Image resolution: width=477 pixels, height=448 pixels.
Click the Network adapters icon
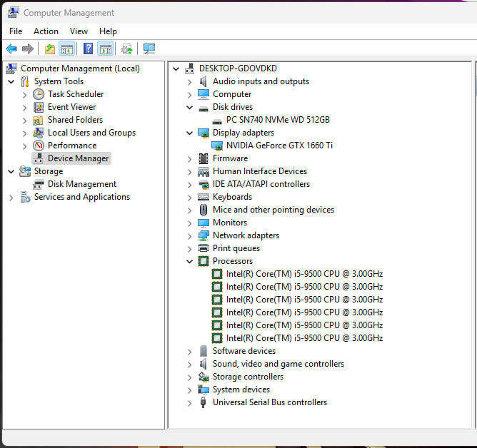click(204, 235)
